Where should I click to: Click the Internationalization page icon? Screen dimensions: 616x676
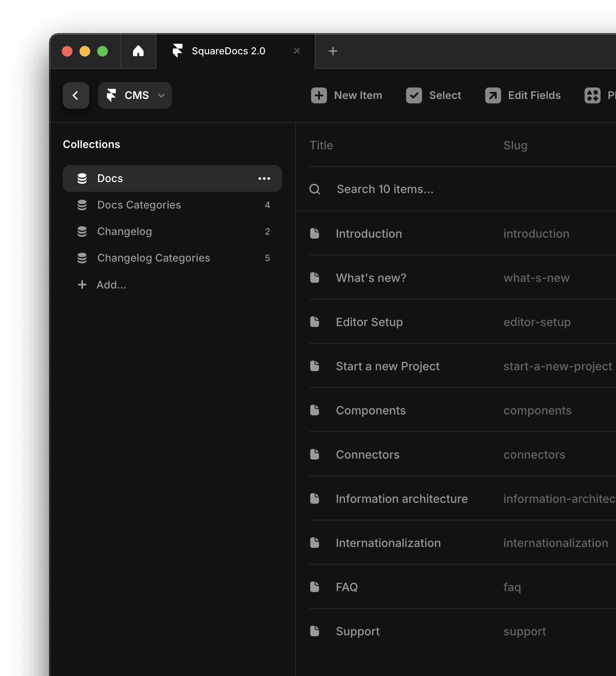point(315,543)
